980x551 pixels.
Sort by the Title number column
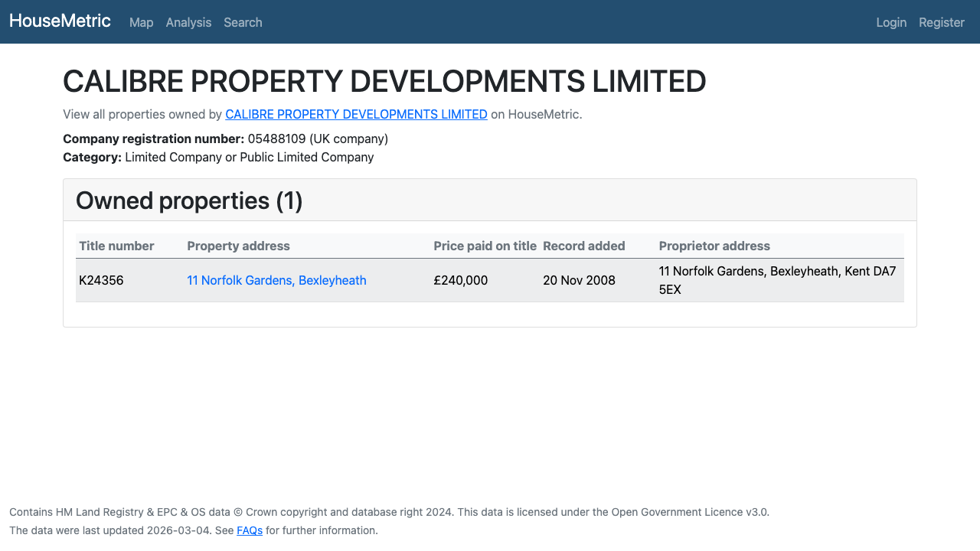tap(116, 246)
